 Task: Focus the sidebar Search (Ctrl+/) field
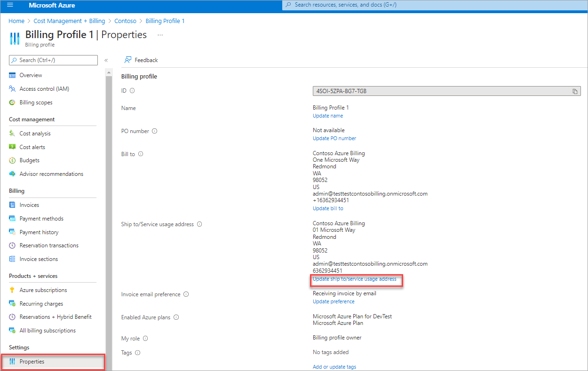tap(53, 60)
